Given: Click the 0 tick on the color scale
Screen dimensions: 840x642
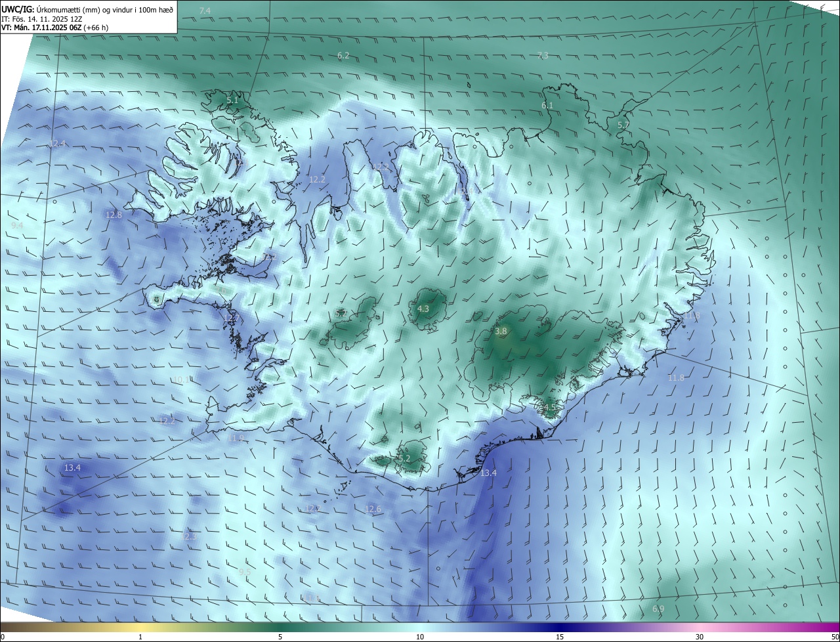Looking at the screenshot, I should 3,637.
